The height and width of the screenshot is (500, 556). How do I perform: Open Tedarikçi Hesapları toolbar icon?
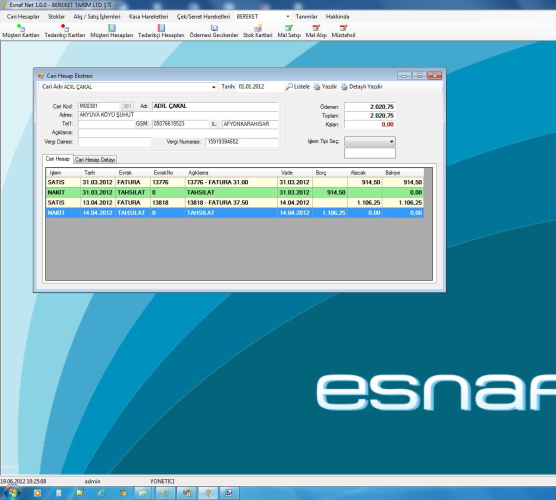click(161, 31)
